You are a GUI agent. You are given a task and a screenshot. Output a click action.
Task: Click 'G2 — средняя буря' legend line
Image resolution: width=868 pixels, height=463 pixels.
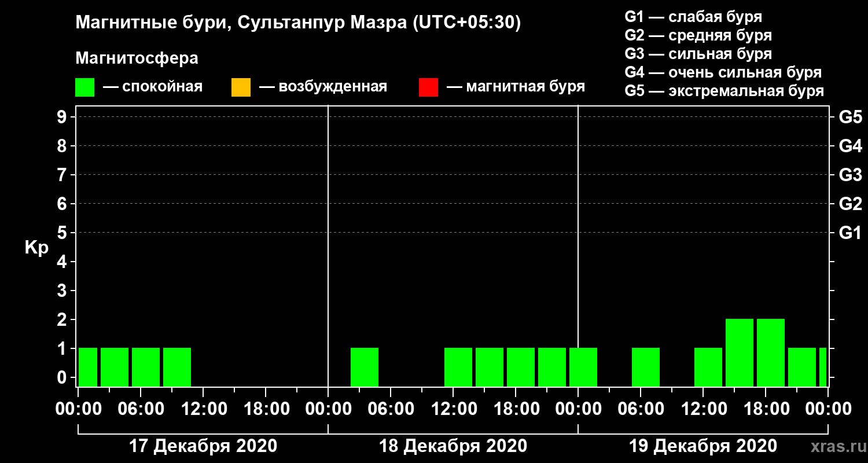coord(698,35)
